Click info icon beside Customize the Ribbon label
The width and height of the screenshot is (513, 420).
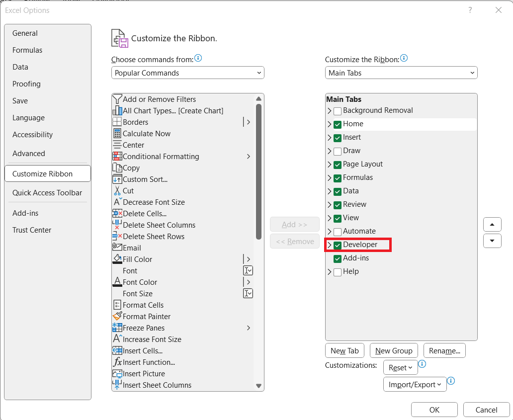tap(404, 58)
